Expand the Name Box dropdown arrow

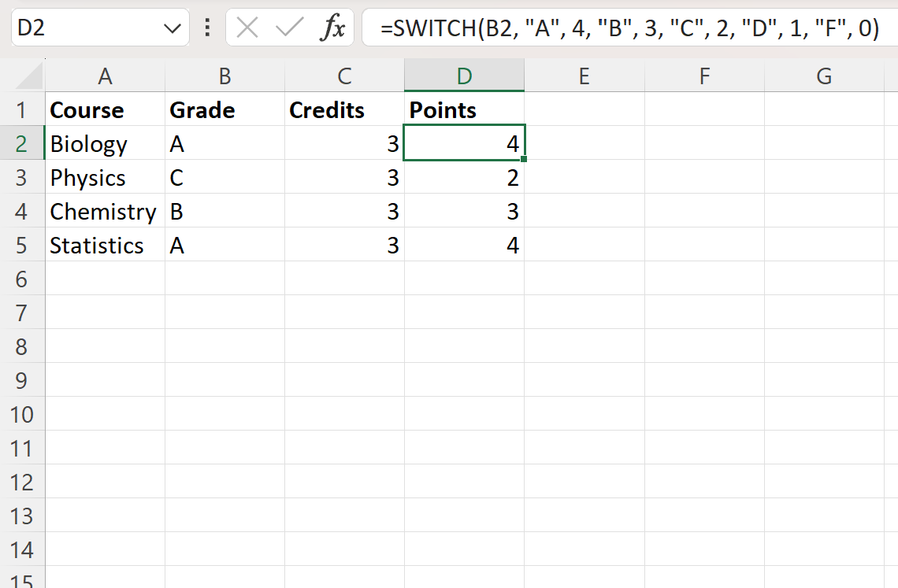172,28
